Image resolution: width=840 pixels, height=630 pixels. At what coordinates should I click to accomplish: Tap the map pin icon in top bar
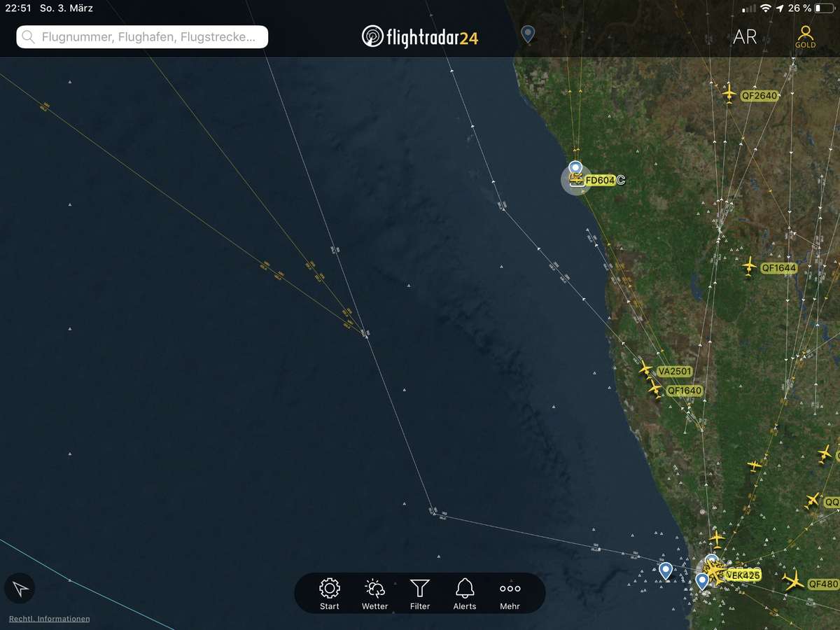(x=528, y=34)
